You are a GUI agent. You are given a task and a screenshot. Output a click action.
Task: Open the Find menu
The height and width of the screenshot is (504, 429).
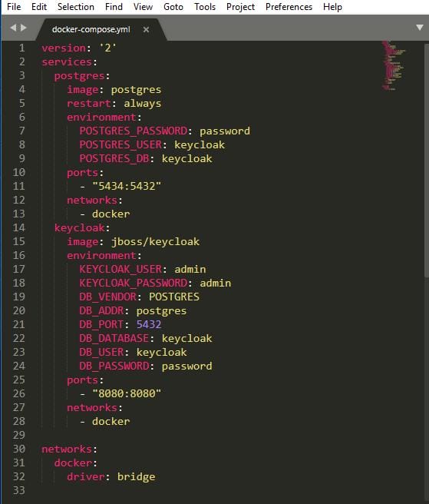click(x=114, y=7)
